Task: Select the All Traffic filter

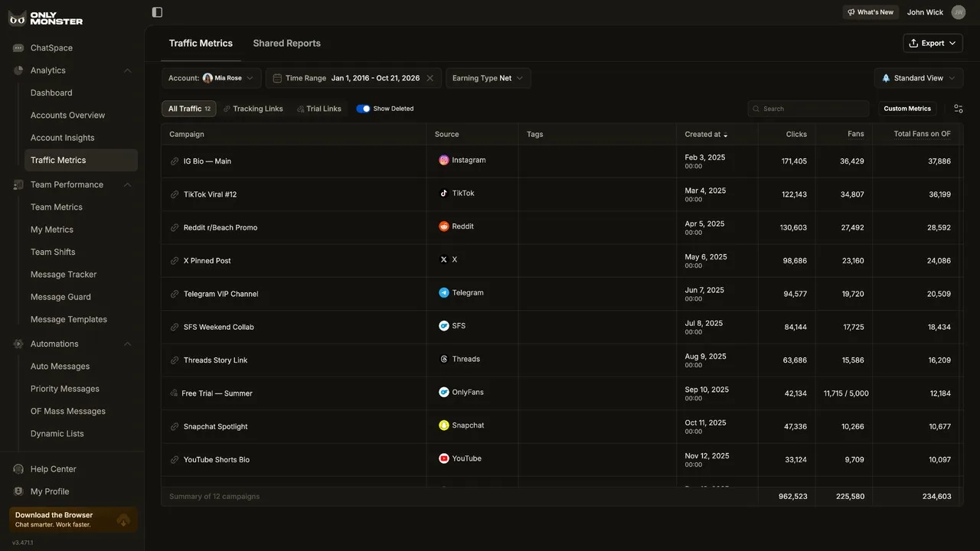Action: click(x=189, y=109)
